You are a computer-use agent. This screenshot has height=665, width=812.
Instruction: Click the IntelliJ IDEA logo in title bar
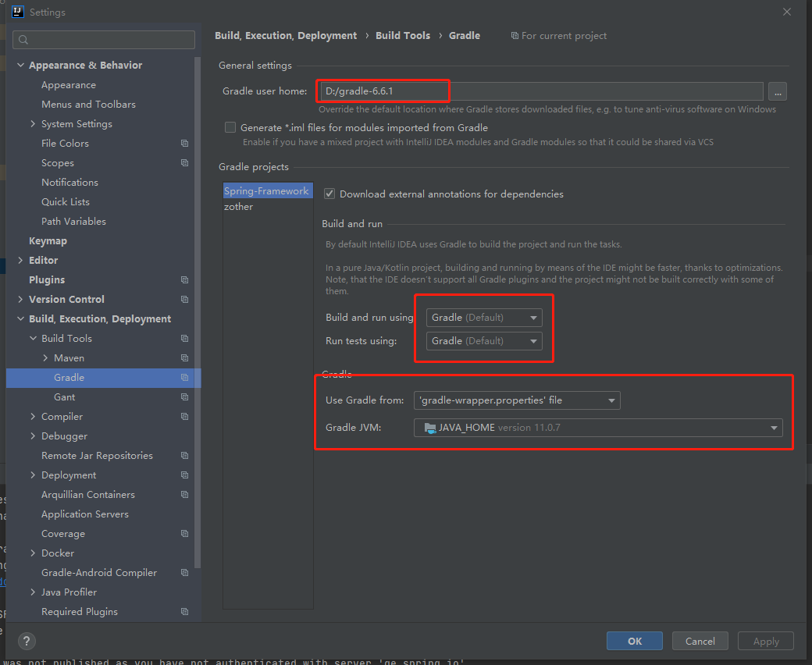pos(18,12)
